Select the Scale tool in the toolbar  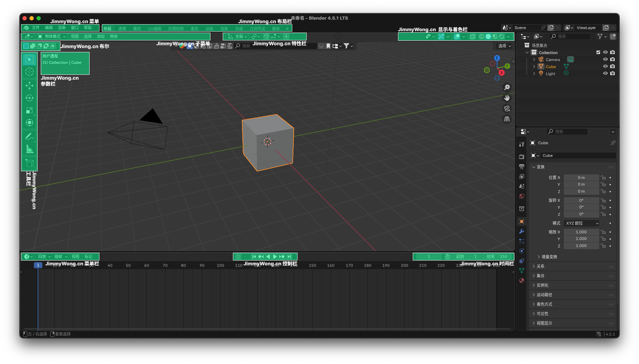tap(30, 111)
